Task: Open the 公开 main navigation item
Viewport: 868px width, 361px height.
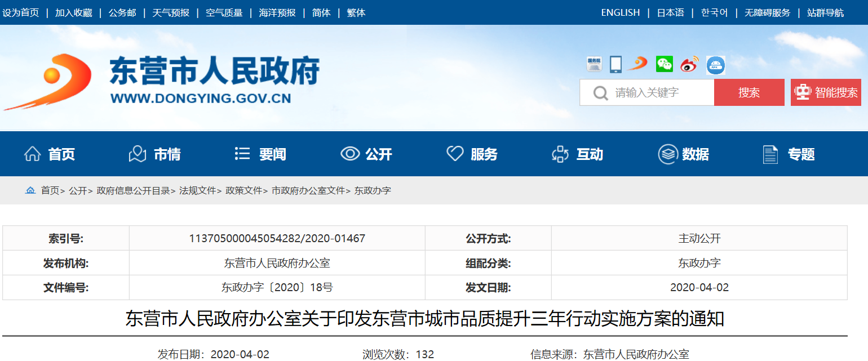Action: (x=366, y=154)
